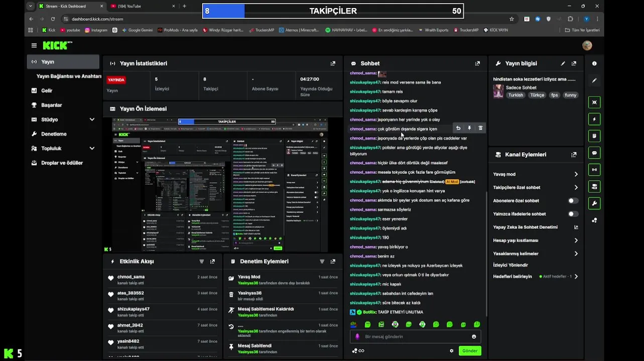Image resolution: width=644 pixels, height=361 pixels.
Task: Open Yayın Bağlantısı ve Anahtarı page
Action: pos(69,76)
